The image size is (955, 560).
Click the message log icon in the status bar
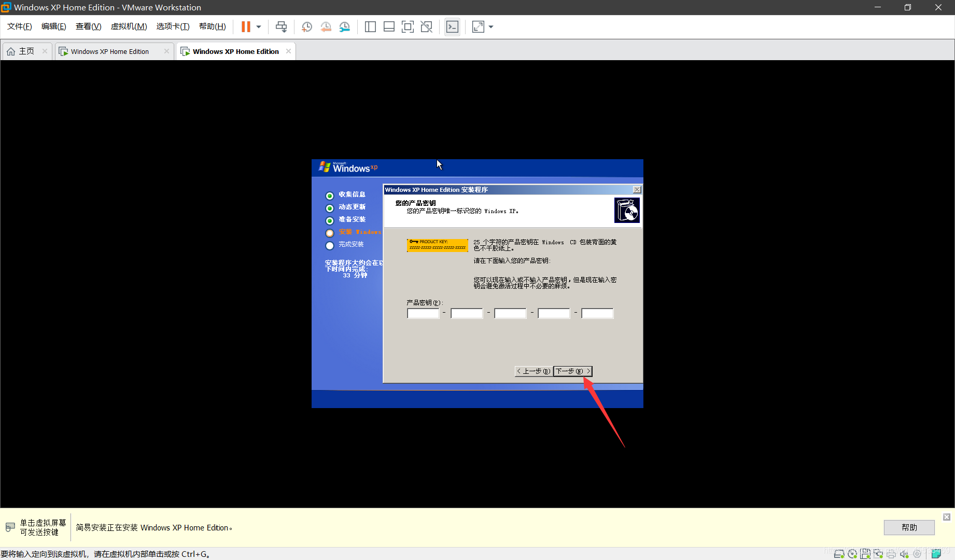pos(936,554)
